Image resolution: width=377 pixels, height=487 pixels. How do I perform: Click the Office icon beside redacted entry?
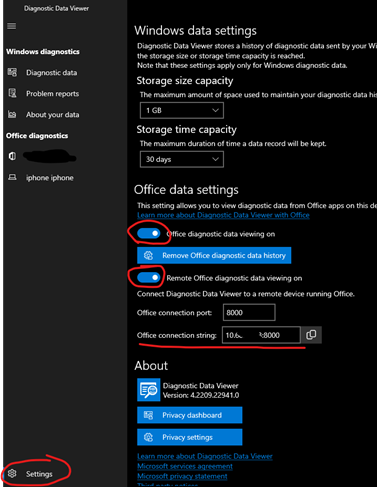[12, 156]
